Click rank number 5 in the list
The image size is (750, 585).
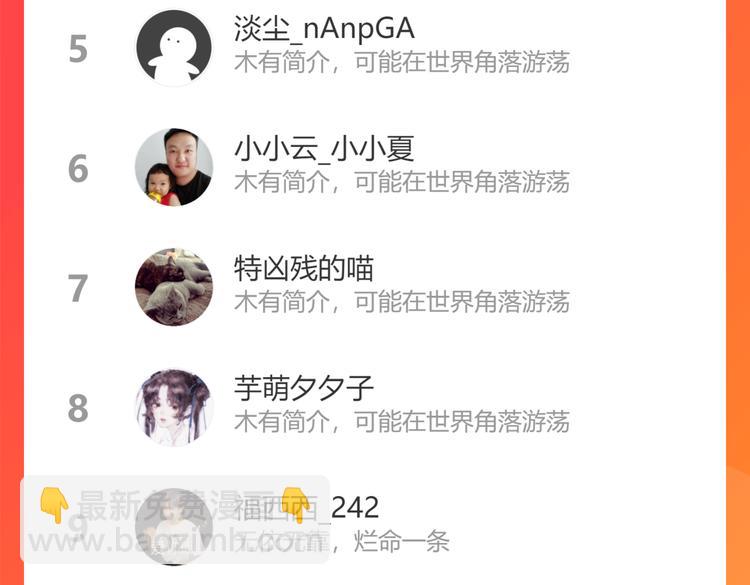click(x=78, y=48)
